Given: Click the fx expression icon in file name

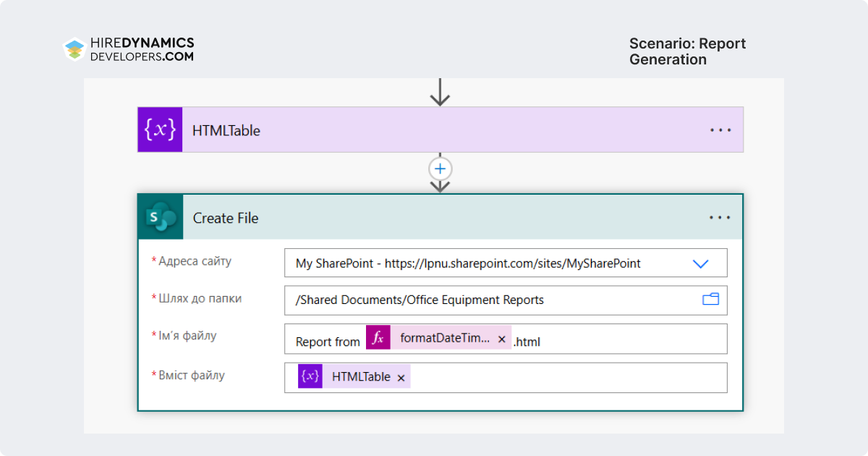Looking at the screenshot, I should point(378,338).
